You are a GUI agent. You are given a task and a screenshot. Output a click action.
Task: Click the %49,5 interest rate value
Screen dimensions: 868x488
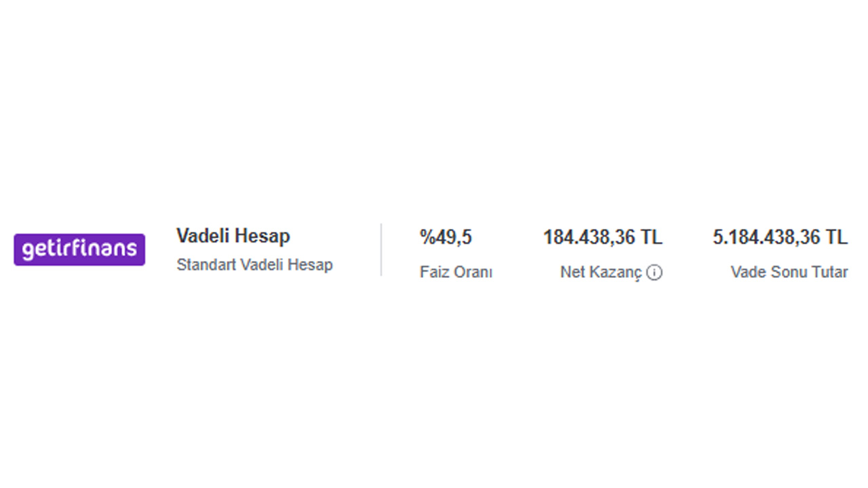click(446, 237)
